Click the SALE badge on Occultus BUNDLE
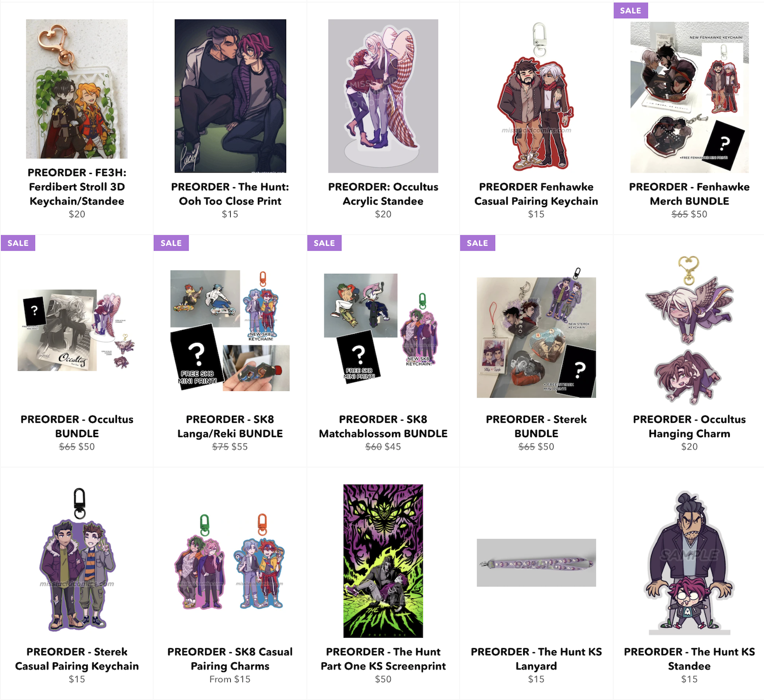 (18, 243)
